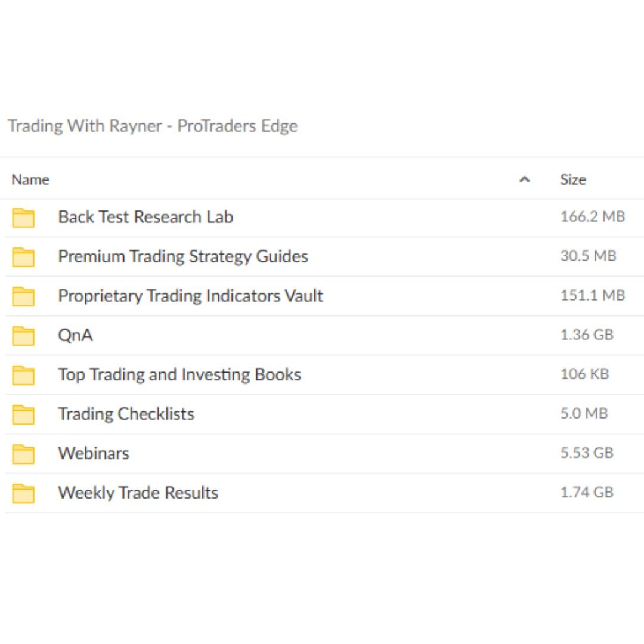Viewport: 644px width, 644px height.
Task: Open the Webinars folder
Action: point(94,453)
